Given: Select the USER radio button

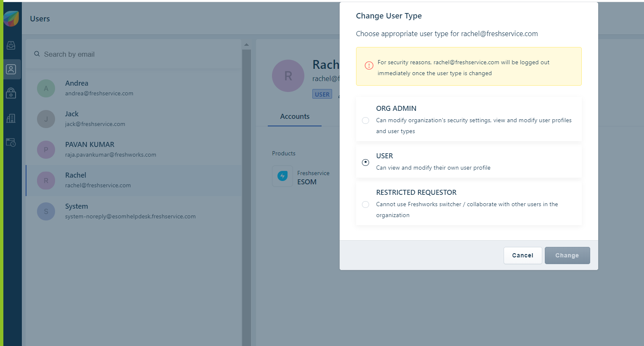Looking at the screenshot, I should coord(366,163).
